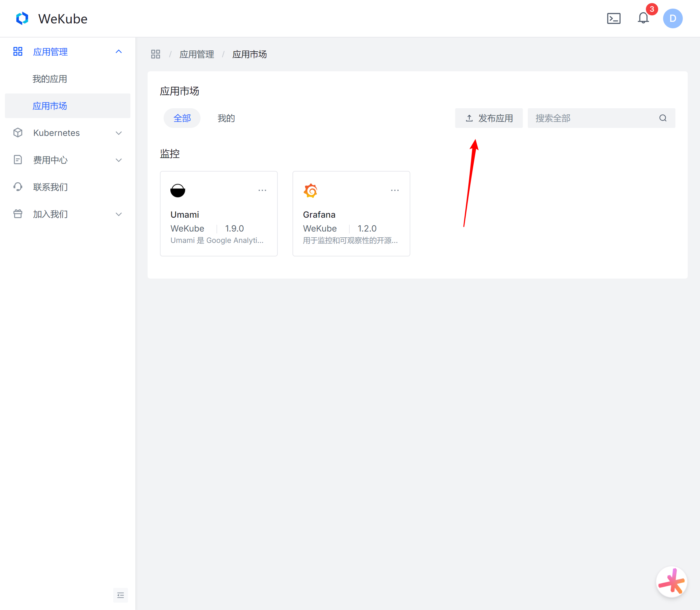The height and width of the screenshot is (610, 700).
Task: Open the colorful assistant floating button
Action: pyautogui.click(x=671, y=582)
